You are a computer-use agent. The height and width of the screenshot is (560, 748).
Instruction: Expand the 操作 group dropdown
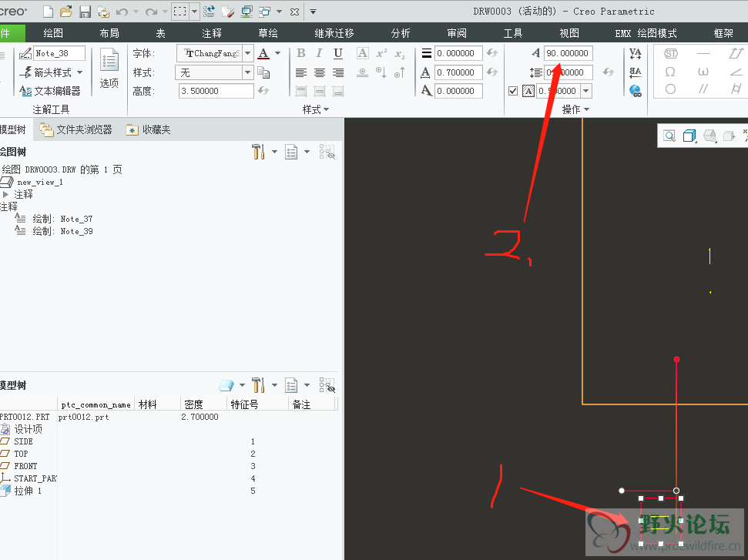click(575, 109)
